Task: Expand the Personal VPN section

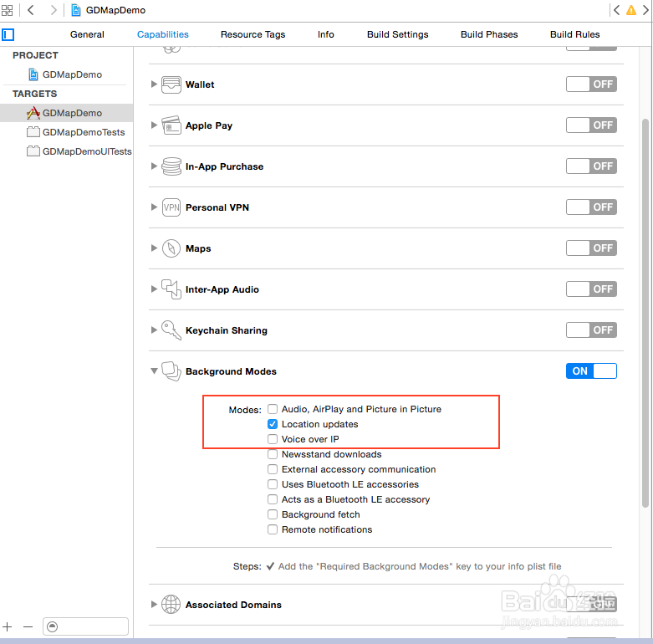Action: (x=154, y=207)
